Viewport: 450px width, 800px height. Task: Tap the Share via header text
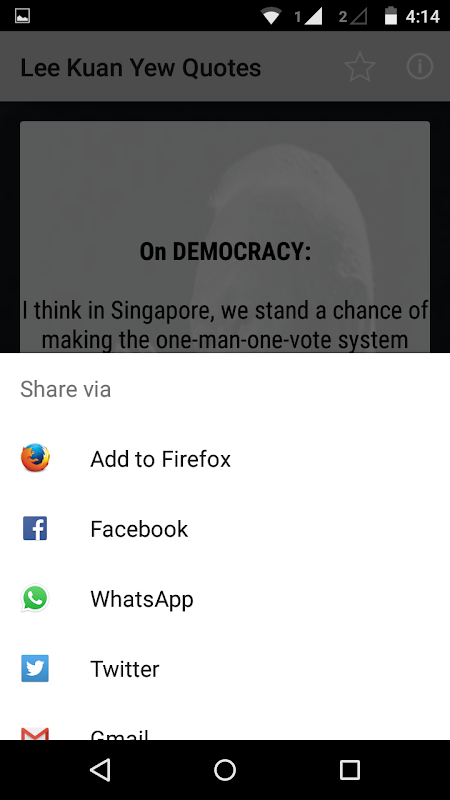pos(65,389)
